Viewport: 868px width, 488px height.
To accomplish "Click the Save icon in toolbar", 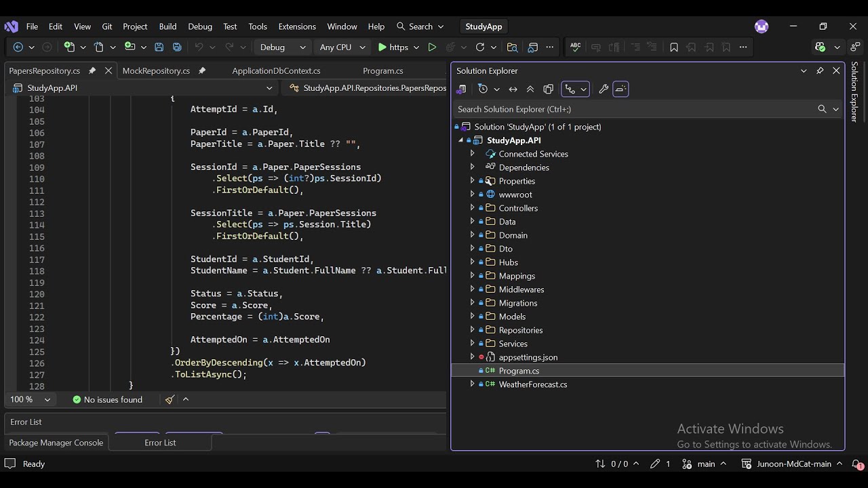I will point(159,47).
